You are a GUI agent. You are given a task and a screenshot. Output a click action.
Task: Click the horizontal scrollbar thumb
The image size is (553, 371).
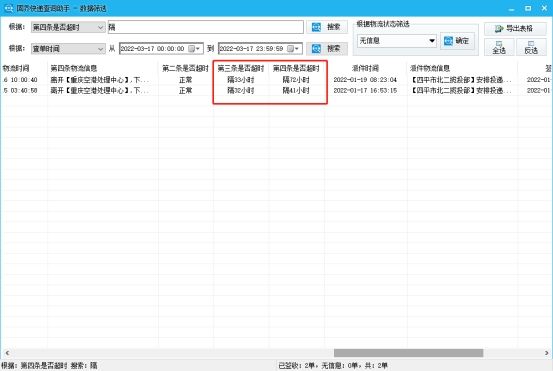coord(408,353)
